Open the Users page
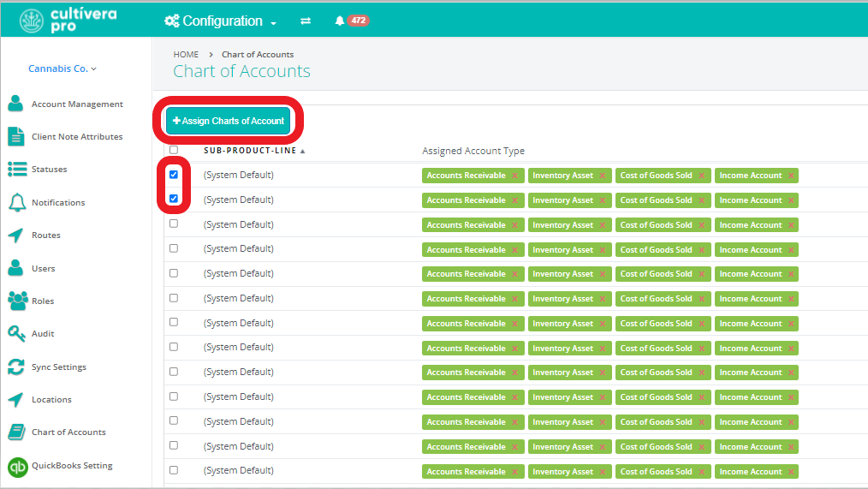This screenshot has width=868, height=489. pos(43,269)
